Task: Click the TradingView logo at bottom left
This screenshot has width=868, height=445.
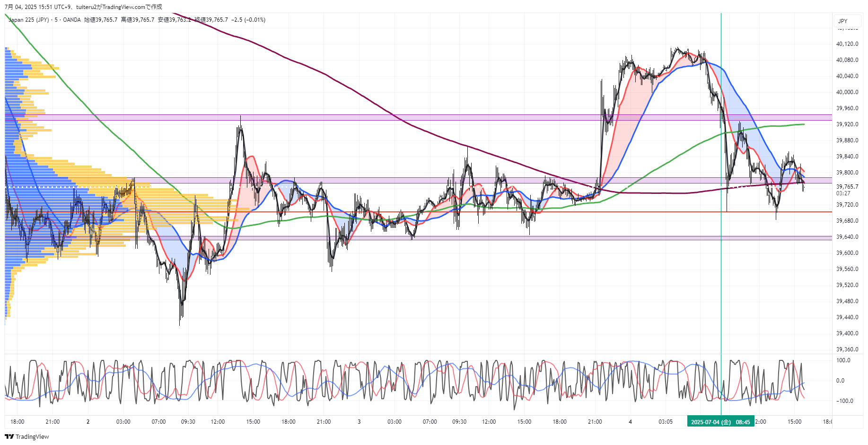Action: [x=27, y=436]
